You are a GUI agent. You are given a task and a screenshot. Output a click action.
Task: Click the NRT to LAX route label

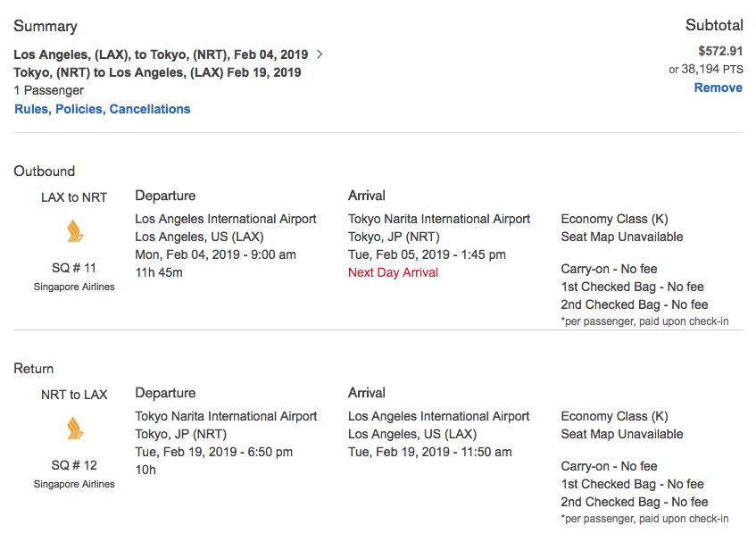pyautogui.click(x=74, y=395)
